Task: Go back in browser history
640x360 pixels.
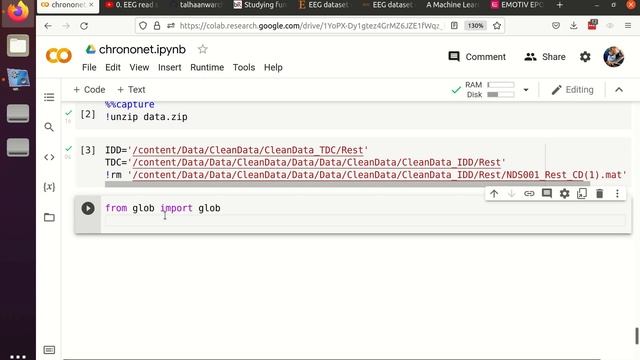Action: click(x=48, y=26)
